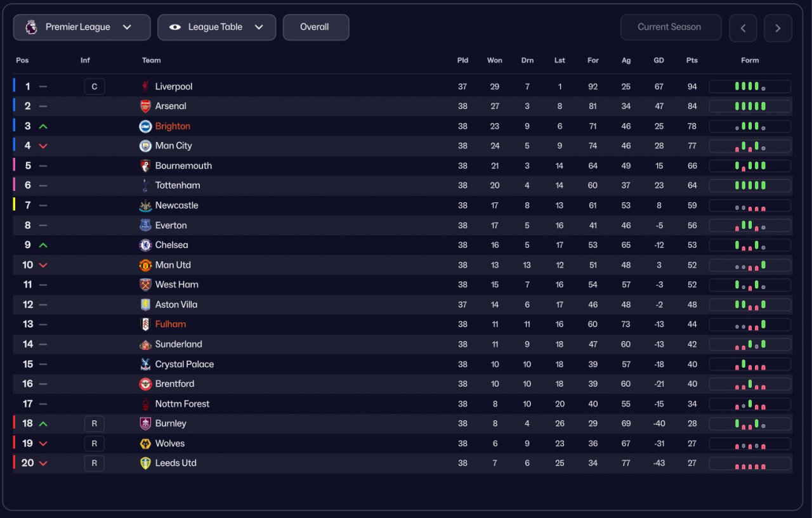812x518 pixels.
Task: Open the League Table view dropdown
Action: click(216, 27)
